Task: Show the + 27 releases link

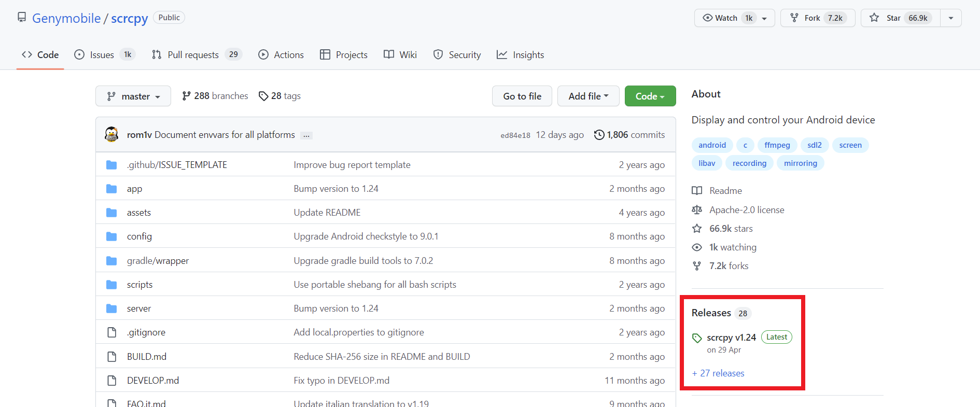Action: pyautogui.click(x=718, y=373)
